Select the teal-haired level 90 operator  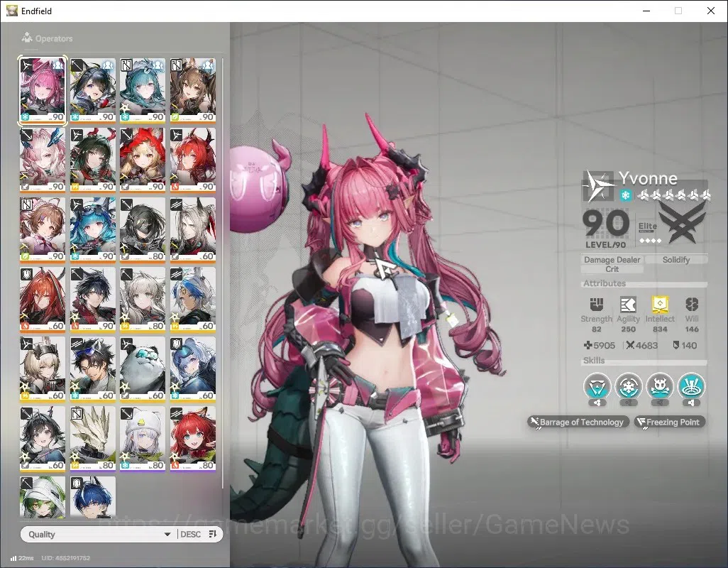point(143,90)
